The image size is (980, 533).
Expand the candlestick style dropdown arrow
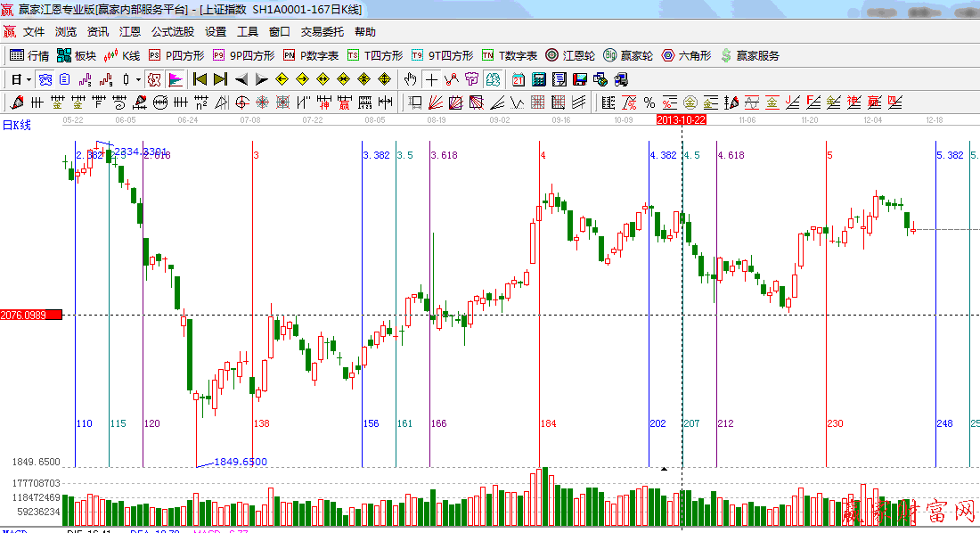point(138,79)
